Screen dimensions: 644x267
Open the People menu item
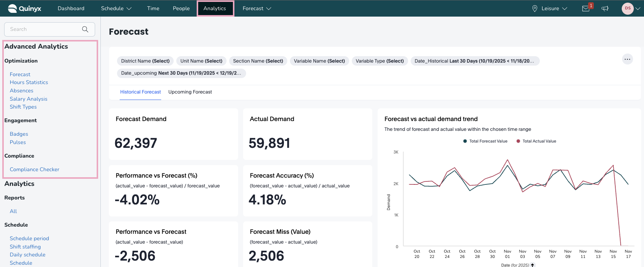181,8
